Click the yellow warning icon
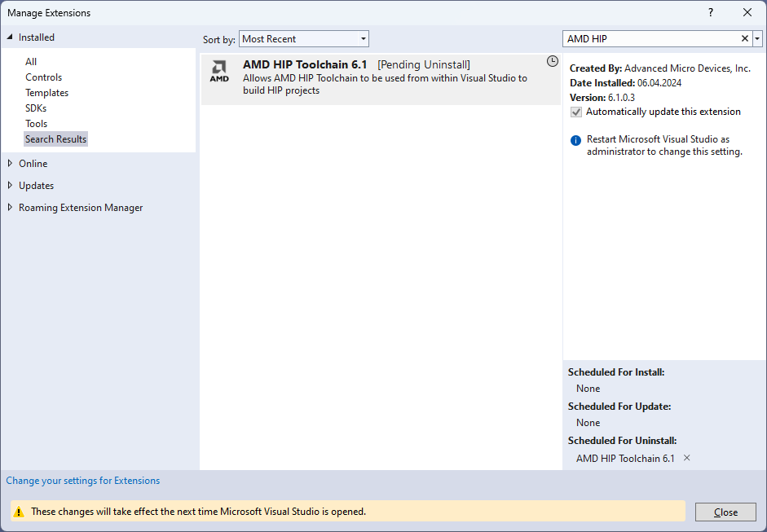767x532 pixels. coord(18,512)
